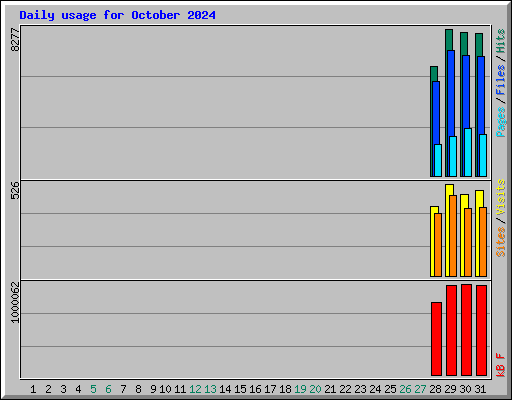Select the cyan pages bar for day 30
Screen dimensions: 512x400
(x=468, y=152)
